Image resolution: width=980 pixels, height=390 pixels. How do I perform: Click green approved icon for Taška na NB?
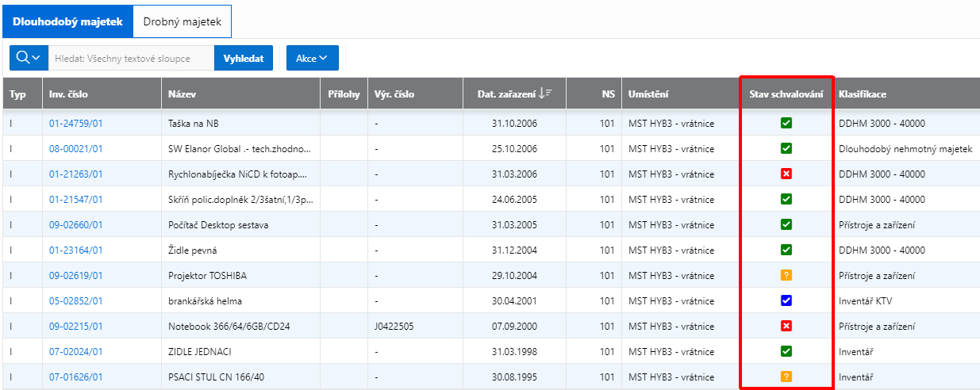[786, 123]
